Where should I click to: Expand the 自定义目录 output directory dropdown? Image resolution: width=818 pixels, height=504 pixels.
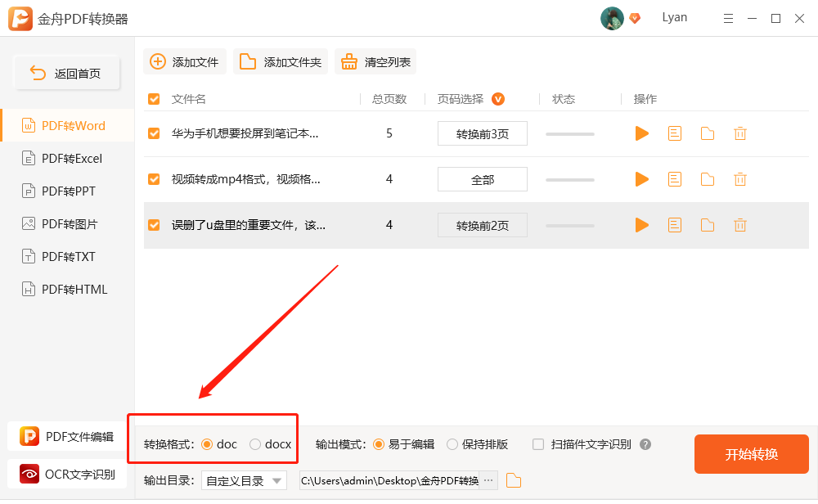[244, 480]
